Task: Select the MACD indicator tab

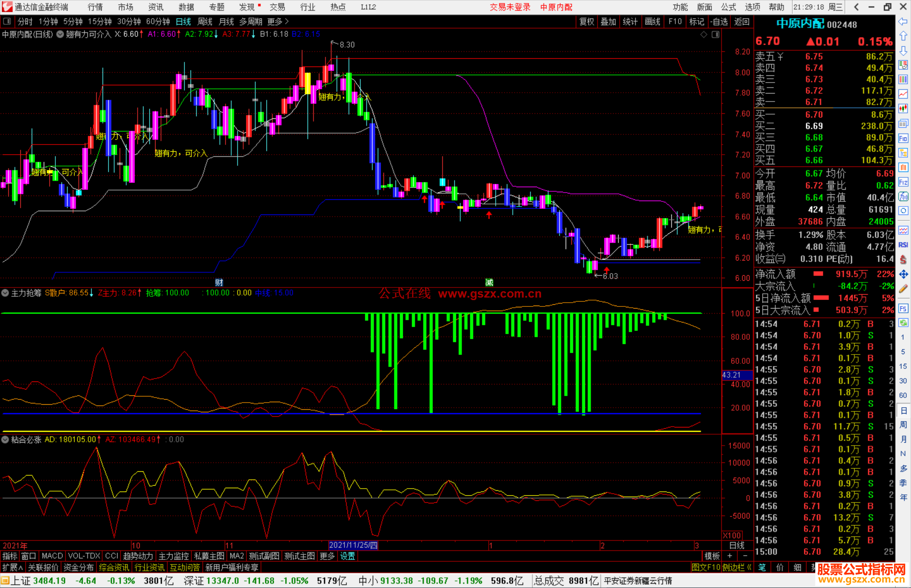Action: pyautogui.click(x=52, y=556)
